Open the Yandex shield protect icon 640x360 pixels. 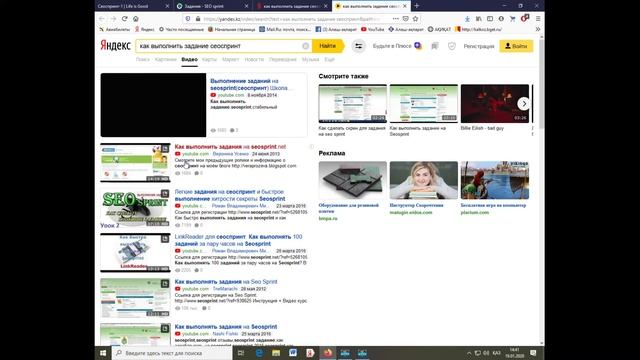(451, 46)
